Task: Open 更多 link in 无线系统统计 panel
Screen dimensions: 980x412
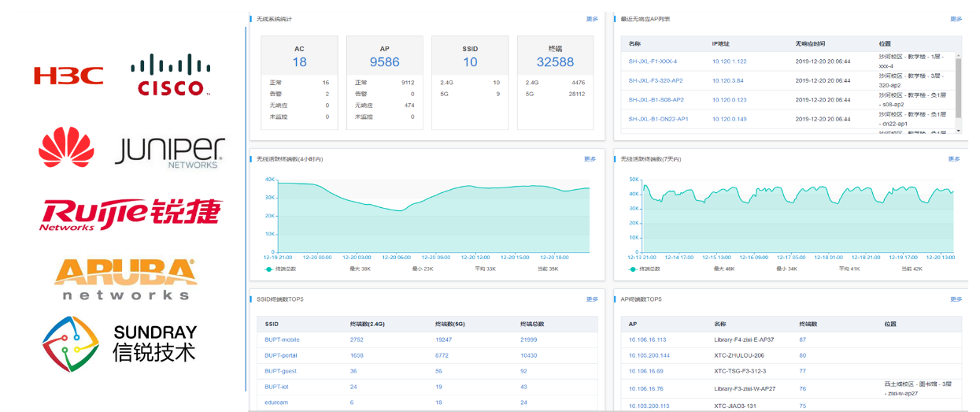Action: pos(592,19)
